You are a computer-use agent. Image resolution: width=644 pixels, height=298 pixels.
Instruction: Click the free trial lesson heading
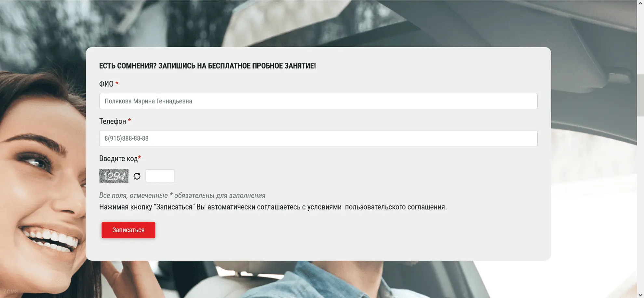tap(207, 66)
